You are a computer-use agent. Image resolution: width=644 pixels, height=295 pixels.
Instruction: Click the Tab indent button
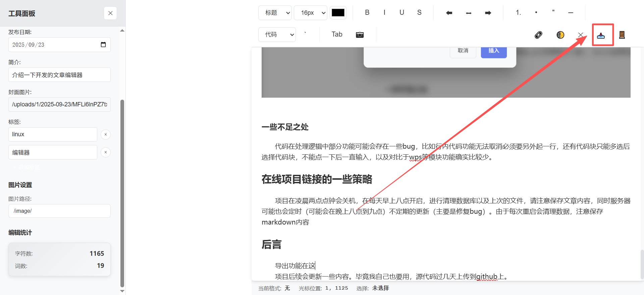tap(337, 34)
